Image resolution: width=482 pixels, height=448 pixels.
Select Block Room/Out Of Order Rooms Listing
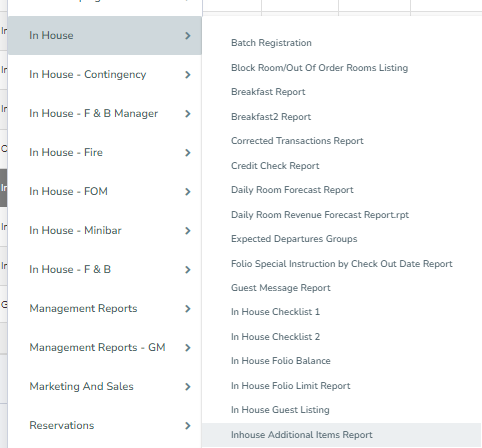319,68
